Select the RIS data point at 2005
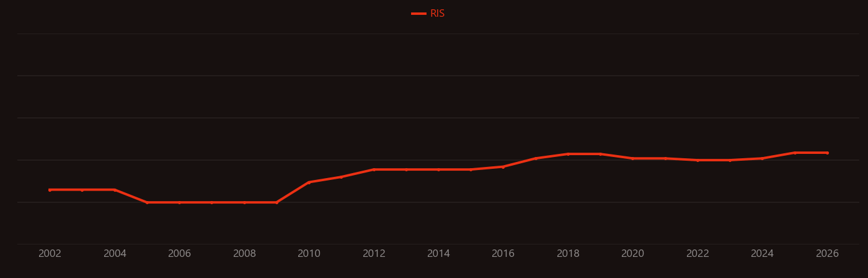This screenshot has height=278, width=868. tap(147, 202)
